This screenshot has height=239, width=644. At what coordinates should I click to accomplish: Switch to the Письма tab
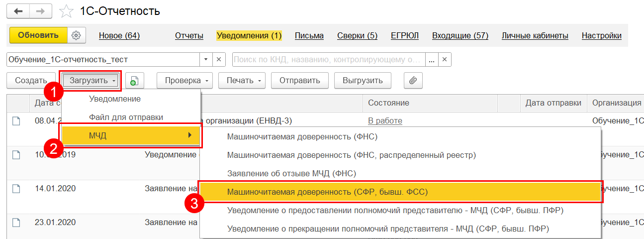(x=309, y=35)
